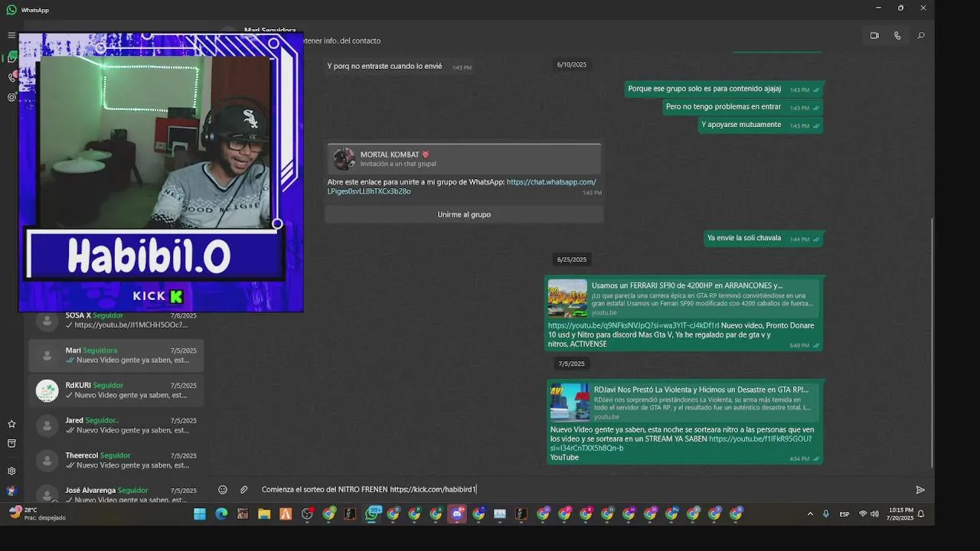Open WhatsApp settings gear
The height and width of the screenshot is (551, 980).
point(11,471)
